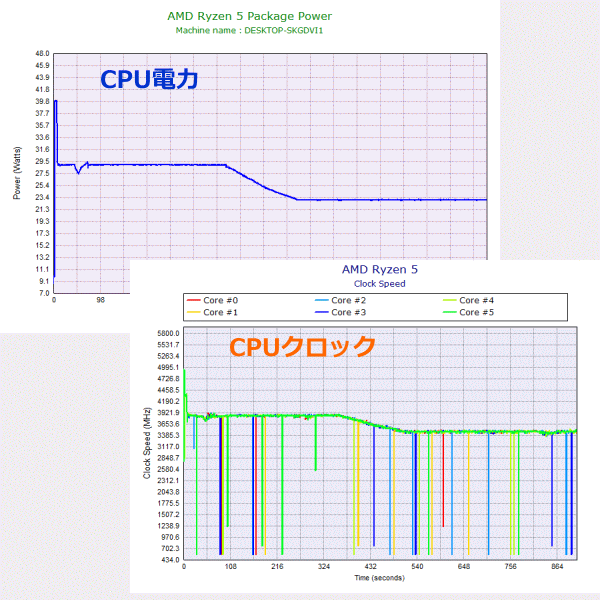Viewport: 600px width, 600px height.
Task: Click the initial power spike near 39.8 watts
Action: pyautogui.click(x=56, y=102)
